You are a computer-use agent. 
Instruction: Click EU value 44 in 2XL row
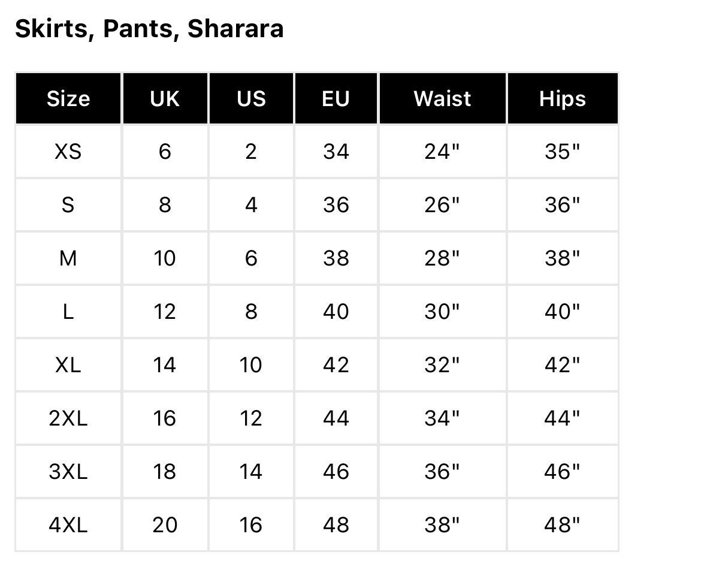[336, 418]
